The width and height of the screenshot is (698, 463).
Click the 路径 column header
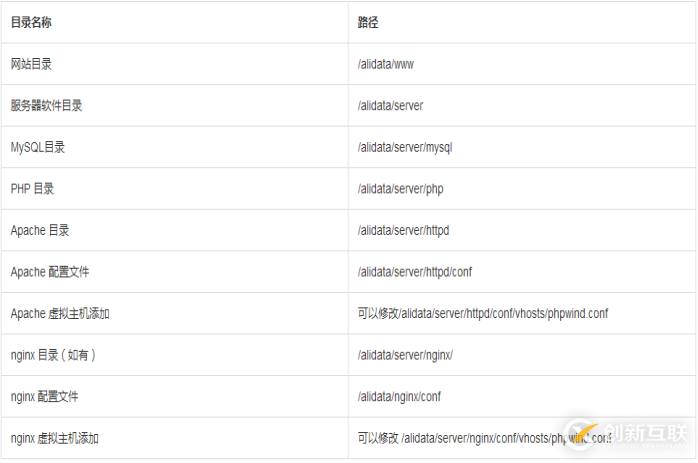(x=368, y=22)
